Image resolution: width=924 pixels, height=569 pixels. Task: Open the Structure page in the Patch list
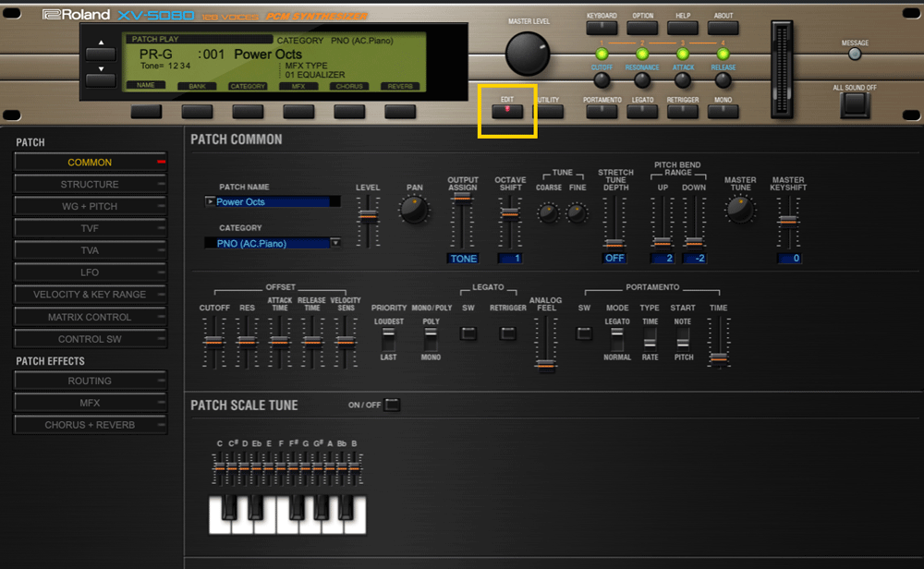click(91, 185)
